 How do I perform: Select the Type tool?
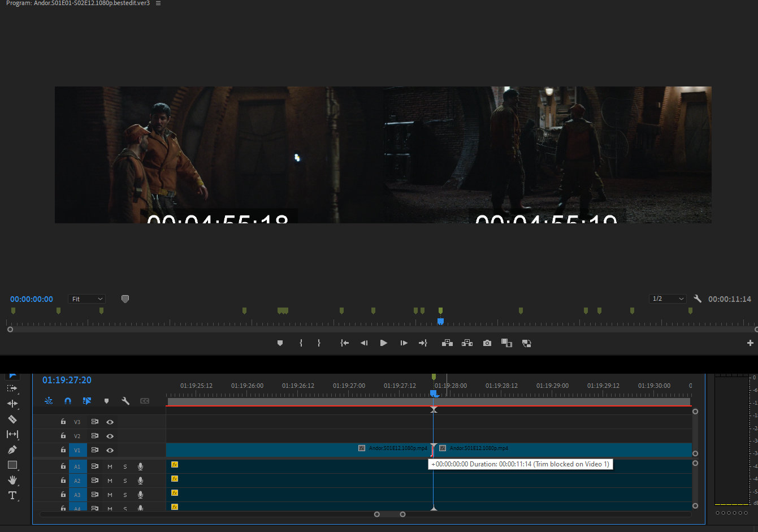[12, 495]
